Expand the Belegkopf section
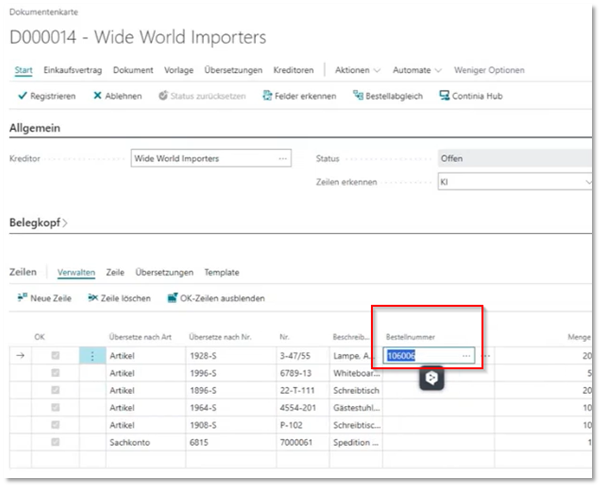Image resolution: width=602 pixels, height=488 pixels. click(38, 223)
